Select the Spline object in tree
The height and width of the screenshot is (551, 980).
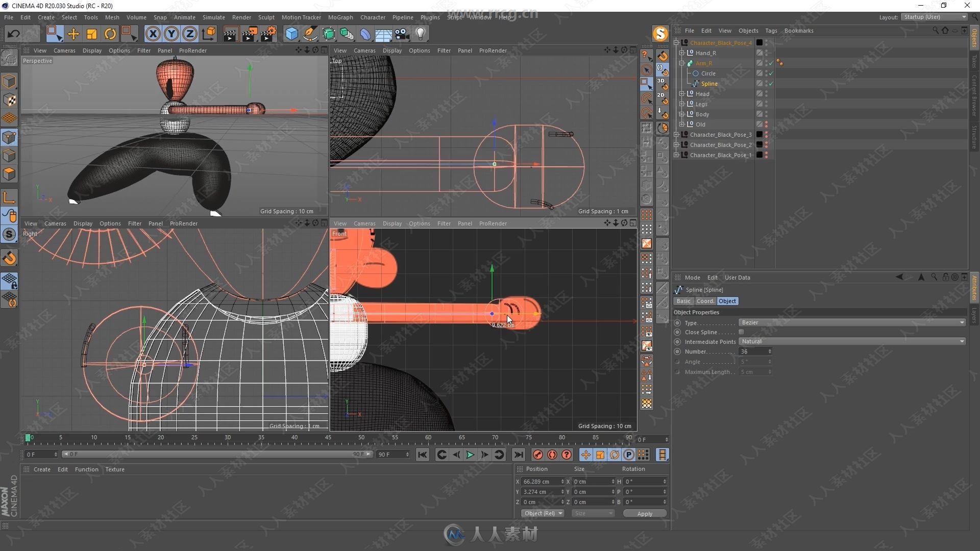(709, 84)
